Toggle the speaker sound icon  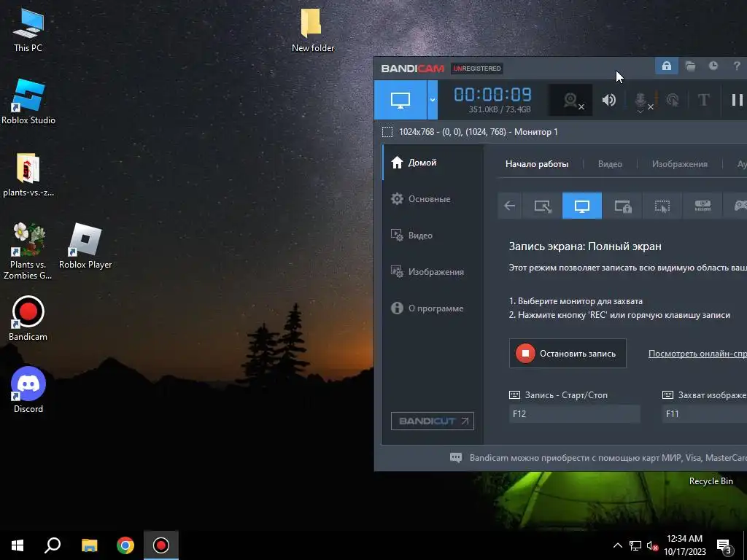608,100
